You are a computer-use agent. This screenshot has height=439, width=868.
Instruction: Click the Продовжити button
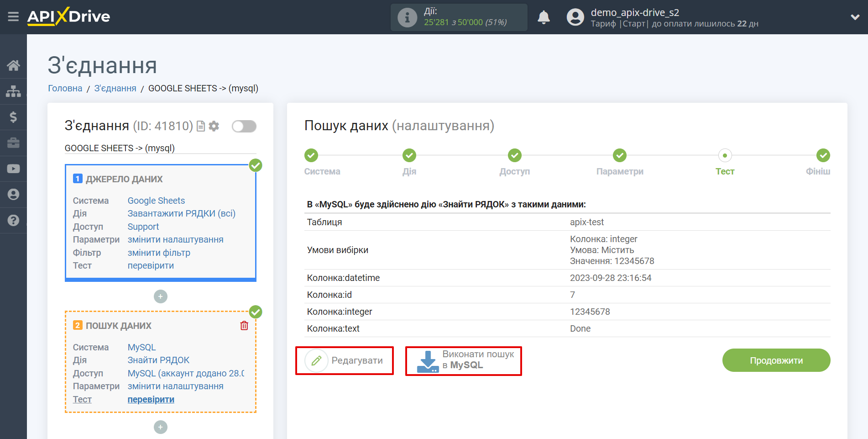tap(776, 360)
